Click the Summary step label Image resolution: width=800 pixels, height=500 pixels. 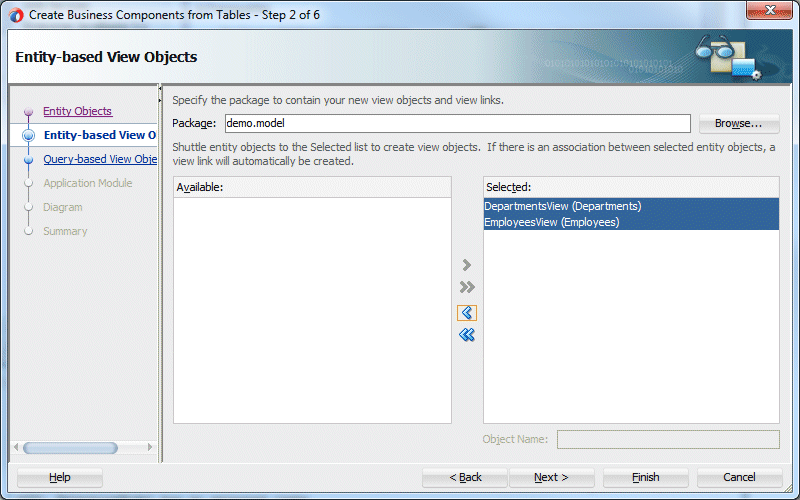(65, 231)
